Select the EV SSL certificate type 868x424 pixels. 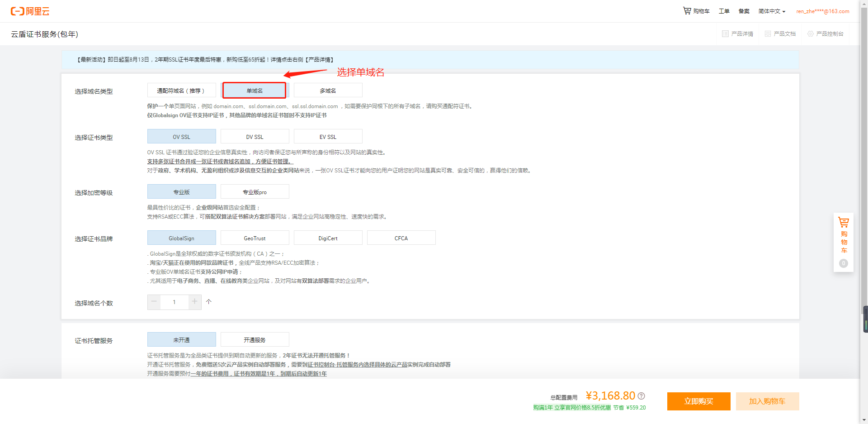[x=328, y=137]
